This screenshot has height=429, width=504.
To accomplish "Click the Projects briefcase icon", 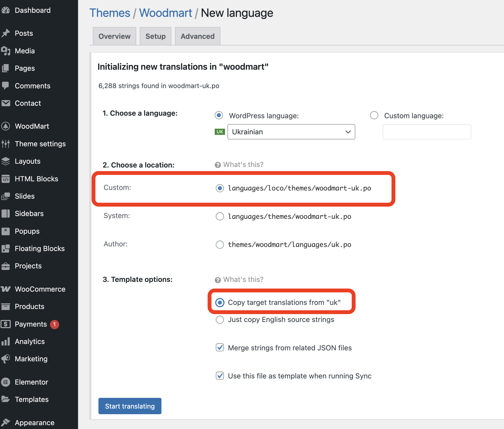I will click(6, 266).
